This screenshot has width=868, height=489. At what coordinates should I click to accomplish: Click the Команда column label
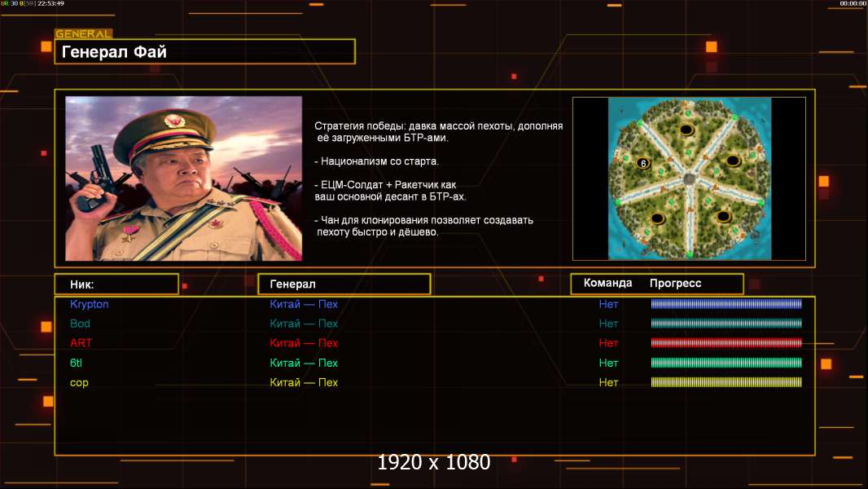(607, 283)
